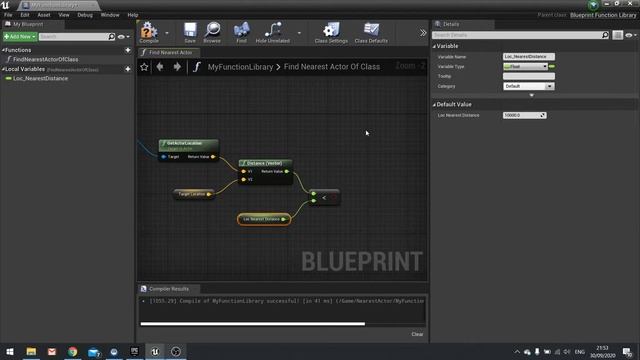640x360 pixels.
Task: Compile the blueprint via toolbar
Action: click(149, 33)
